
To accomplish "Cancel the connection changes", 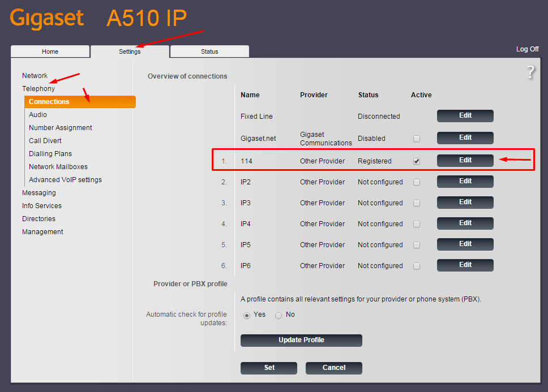I will click(334, 368).
